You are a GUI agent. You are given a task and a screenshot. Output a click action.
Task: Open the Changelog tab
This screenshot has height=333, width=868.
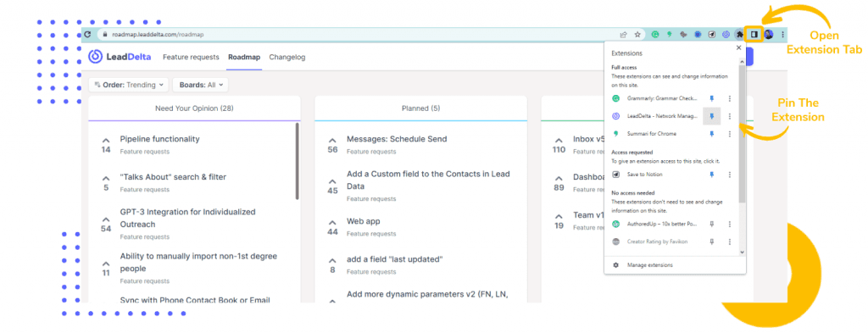pyautogui.click(x=287, y=57)
